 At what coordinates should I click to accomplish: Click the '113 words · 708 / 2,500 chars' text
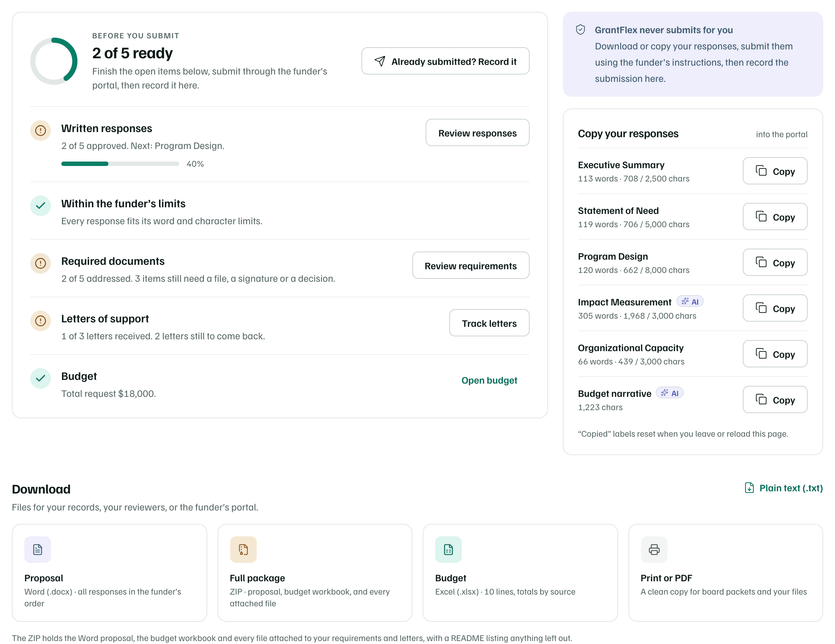(634, 179)
